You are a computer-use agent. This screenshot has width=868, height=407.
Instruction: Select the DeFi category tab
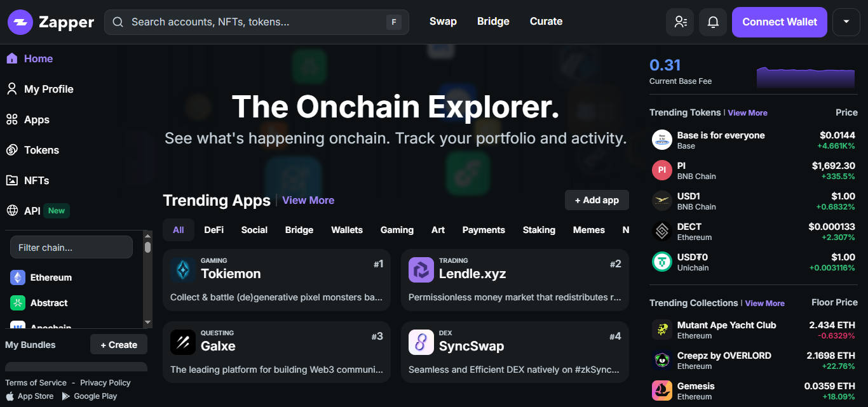214,230
